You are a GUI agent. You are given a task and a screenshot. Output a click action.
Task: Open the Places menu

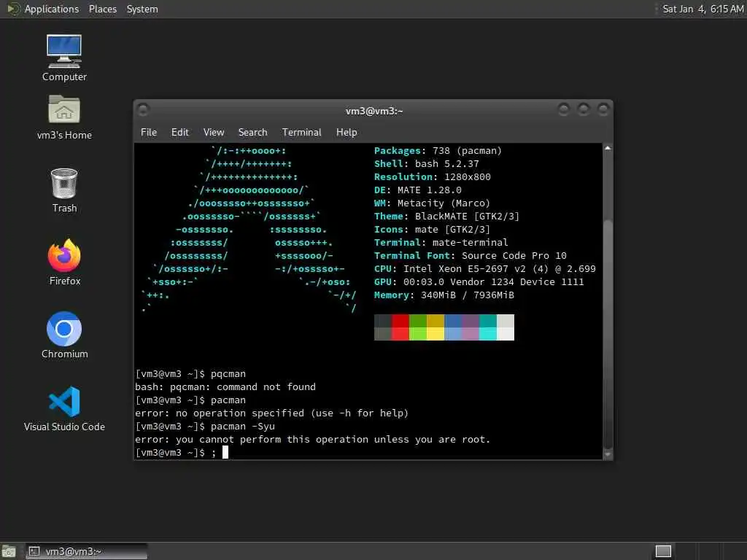point(103,9)
